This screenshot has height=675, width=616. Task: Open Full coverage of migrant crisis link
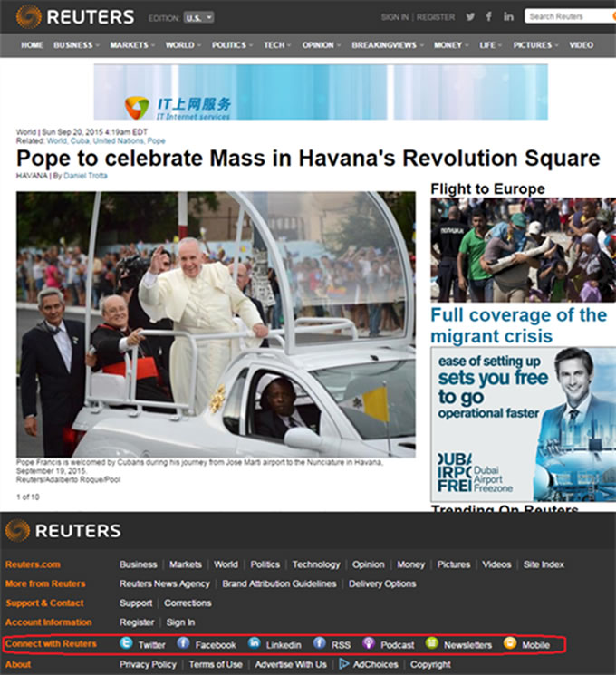[519, 325]
